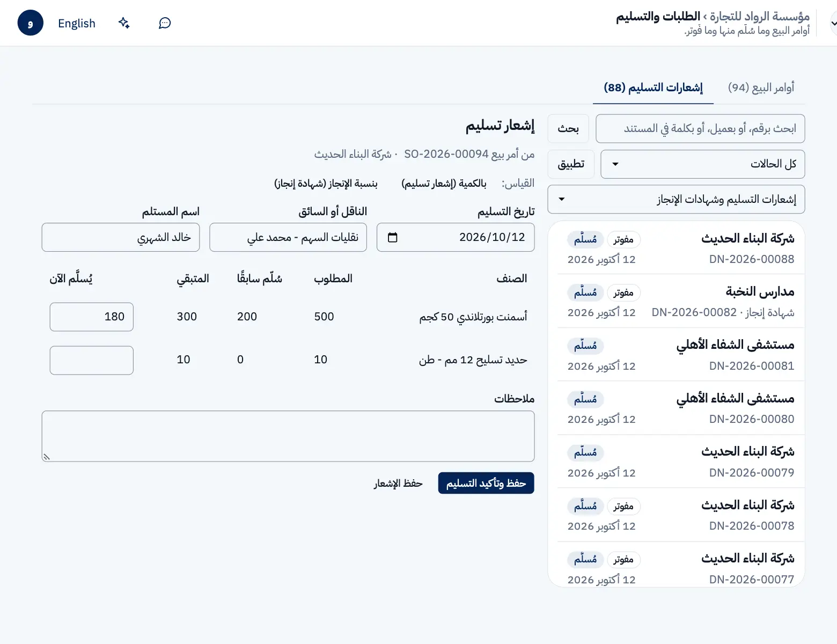Open the calendar picker in the delivery date field
The width and height of the screenshot is (837, 644).
393,237
